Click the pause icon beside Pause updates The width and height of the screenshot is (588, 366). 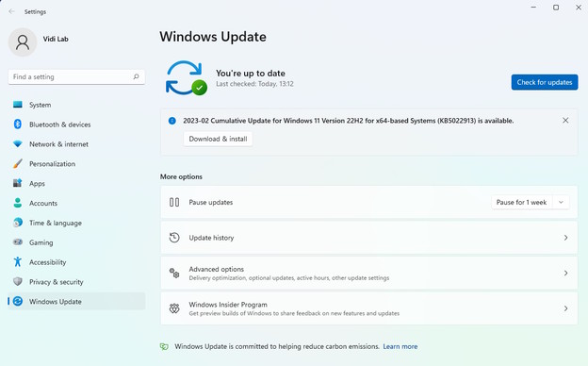point(174,202)
